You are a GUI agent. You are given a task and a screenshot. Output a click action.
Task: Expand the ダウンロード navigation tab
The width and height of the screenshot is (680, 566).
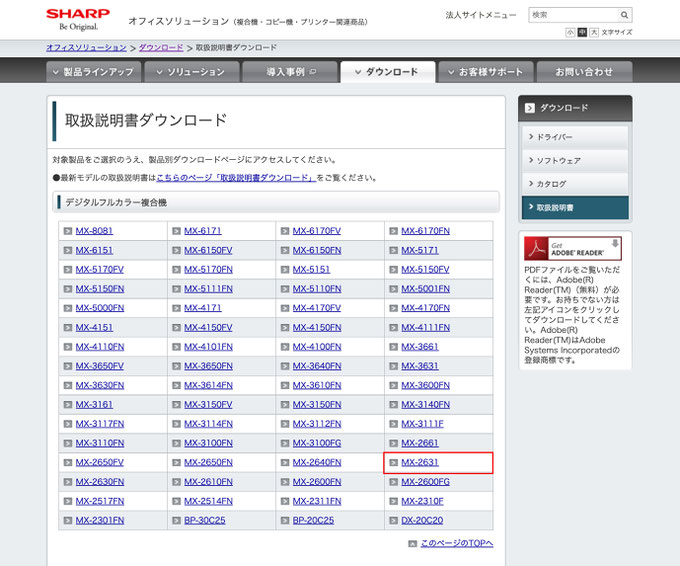coord(388,72)
